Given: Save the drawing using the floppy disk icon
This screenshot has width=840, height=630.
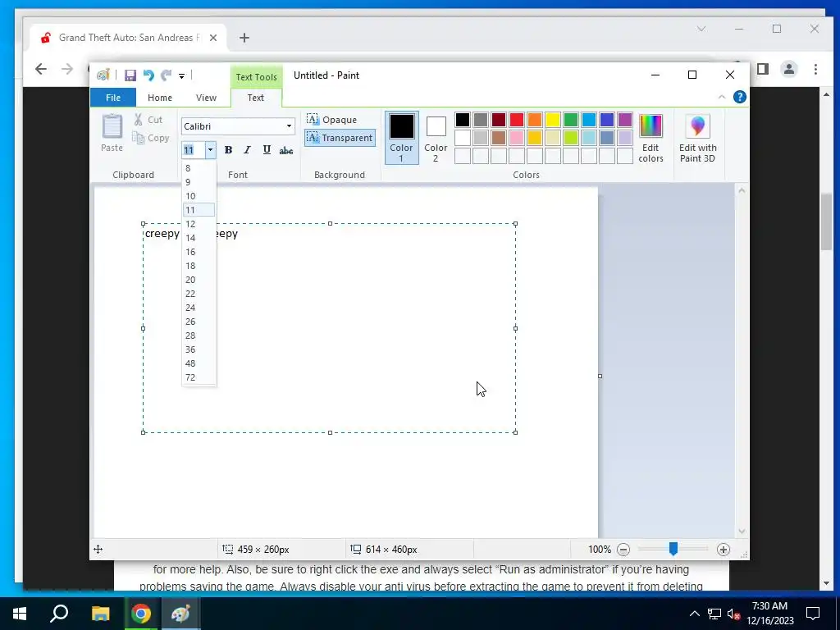Looking at the screenshot, I should point(130,75).
